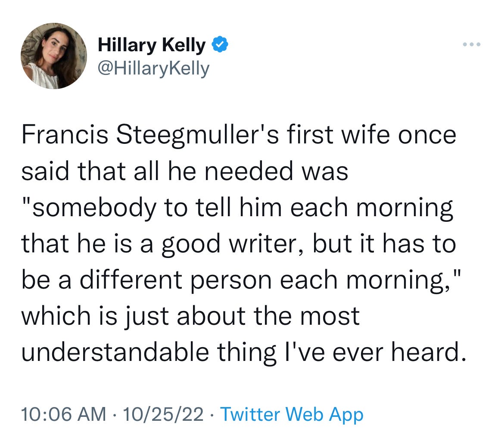Screen dimensions: 504x435
Task: Click the line "said that all he needed was"
Action: (185, 171)
